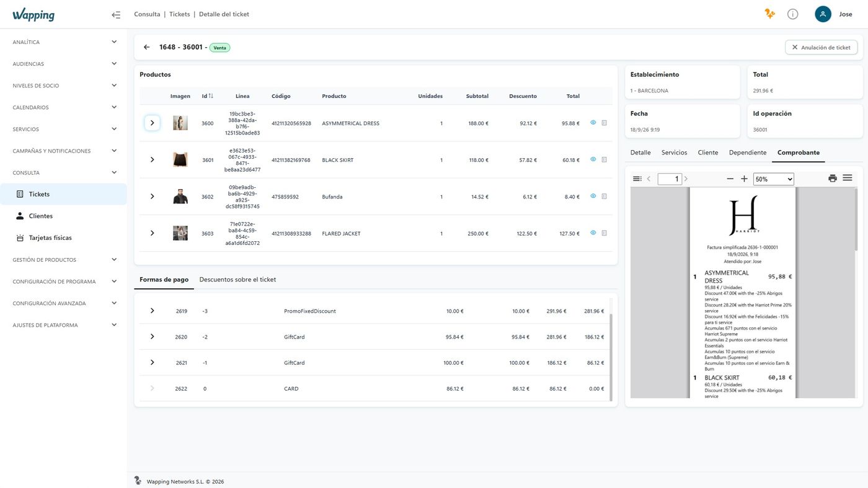Toggle eye icon for ASYMMETRICAL DRESS row
The image size is (868, 488).
point(593,123)
